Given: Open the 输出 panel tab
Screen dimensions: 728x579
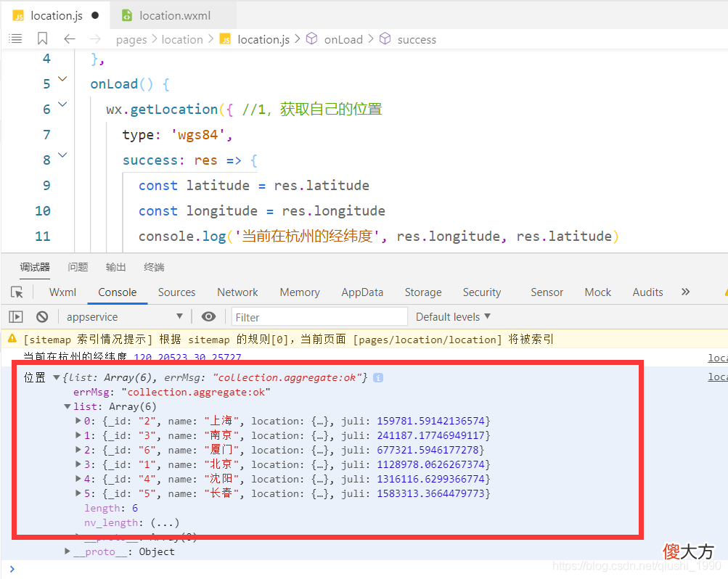Looking at the screenshot, I should 116,267.
